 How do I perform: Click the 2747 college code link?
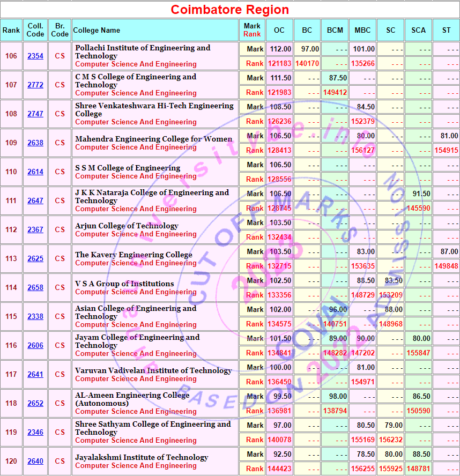point(35,114)
